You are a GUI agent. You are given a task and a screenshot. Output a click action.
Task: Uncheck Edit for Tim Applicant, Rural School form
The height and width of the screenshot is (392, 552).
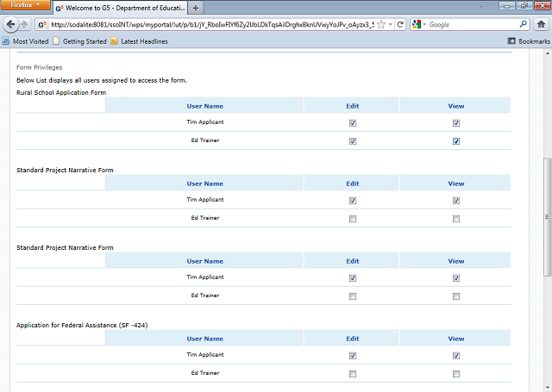pyautogui.click(x=353, y=122)
